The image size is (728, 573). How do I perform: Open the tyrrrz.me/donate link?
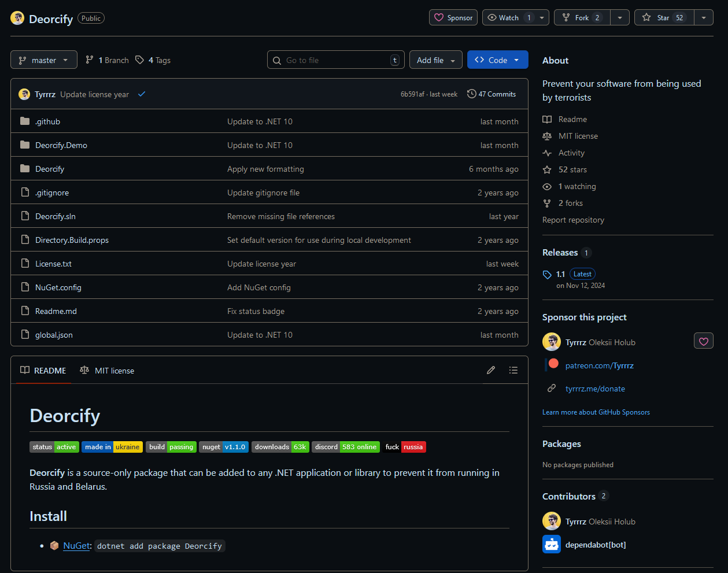point(595,389)
